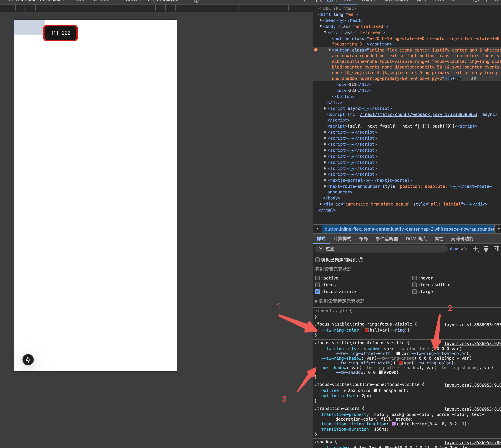Expand the script async node
Image resolution: width=501 pixels, height=448 pixels.
325,108
